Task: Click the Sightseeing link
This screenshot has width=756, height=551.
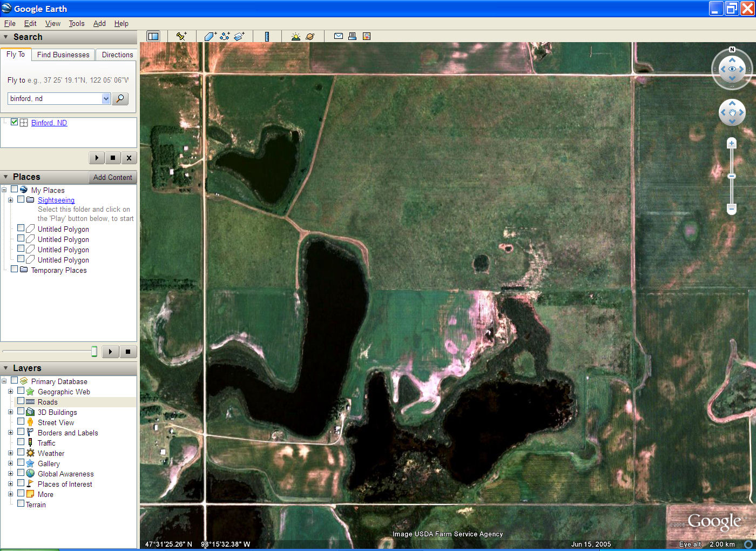Action: tap(56, 200)
